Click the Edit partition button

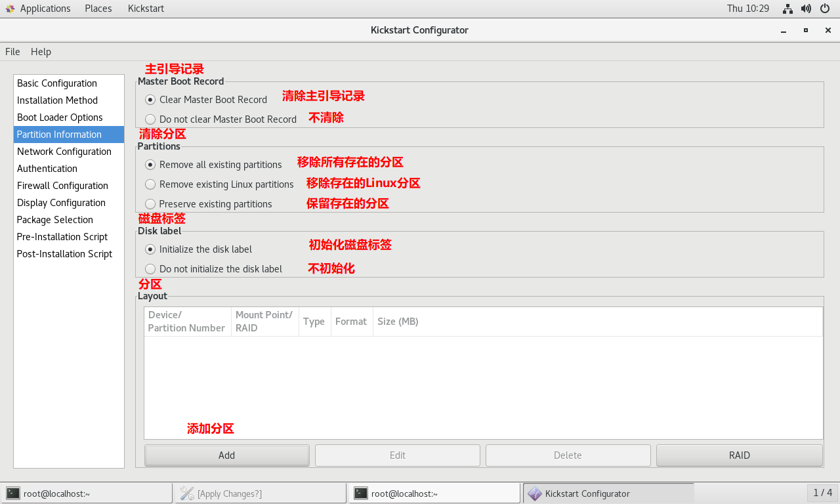(x=398, y=455)
